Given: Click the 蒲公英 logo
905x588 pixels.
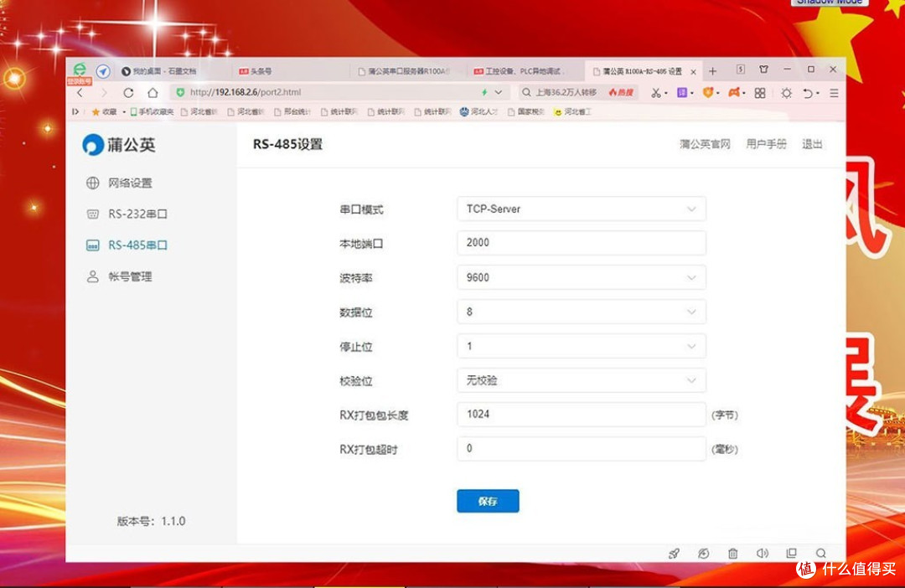Looking at the screenshot, I should pyautogui.click(x=119, y=145).
